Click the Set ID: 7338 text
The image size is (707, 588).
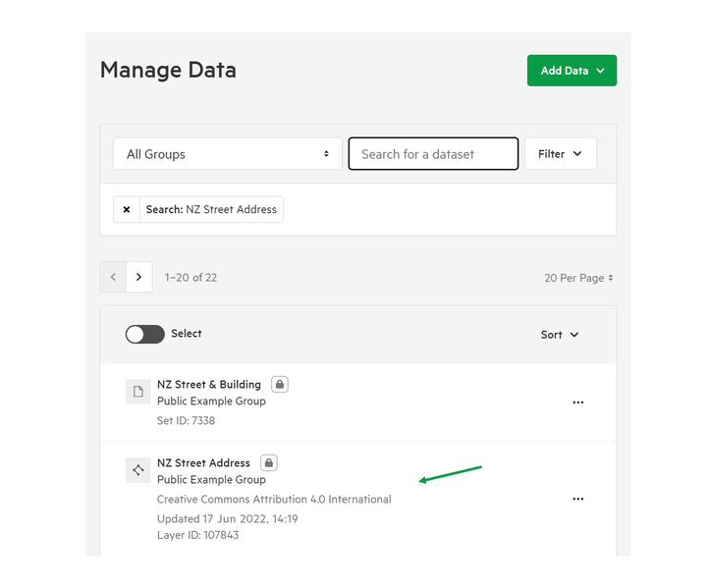coord(186,420)
